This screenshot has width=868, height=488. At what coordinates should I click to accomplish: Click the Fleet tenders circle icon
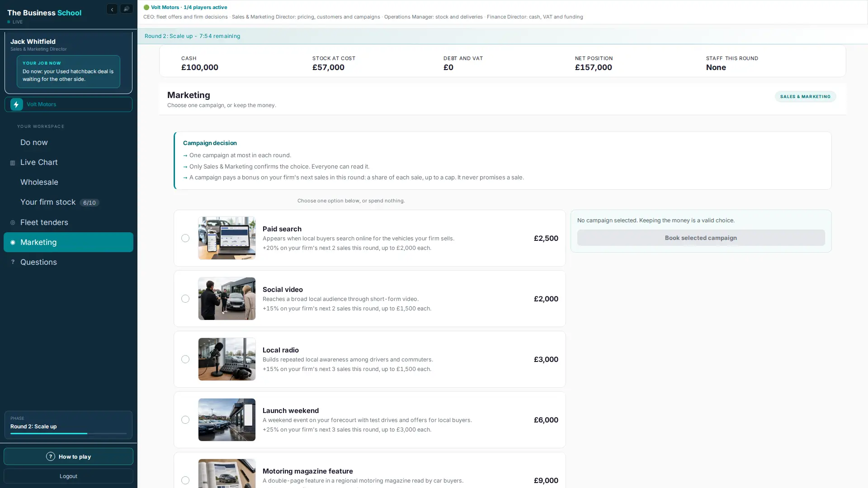[x=13, y=223]
